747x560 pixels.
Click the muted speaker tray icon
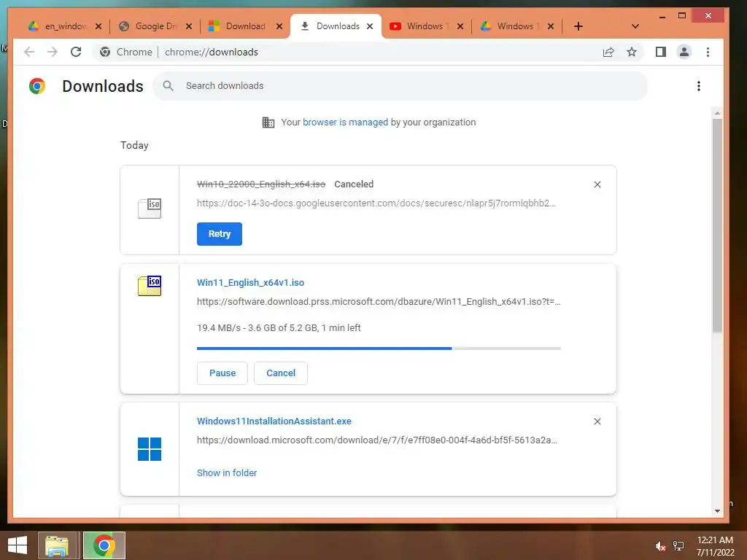(x=660, y=546)
